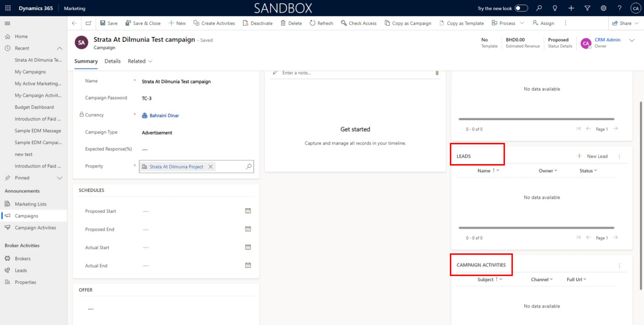Click the Delete command

tap(291, 23)
